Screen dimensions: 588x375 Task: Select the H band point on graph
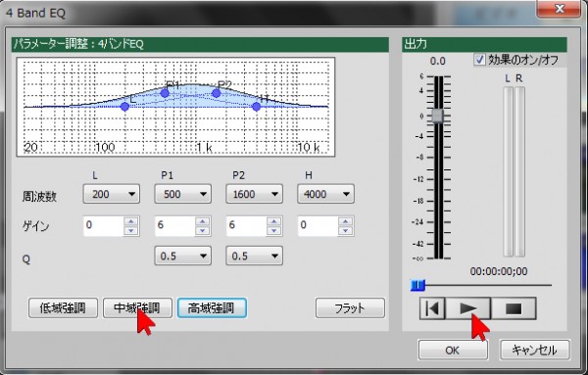click(256, 107)
